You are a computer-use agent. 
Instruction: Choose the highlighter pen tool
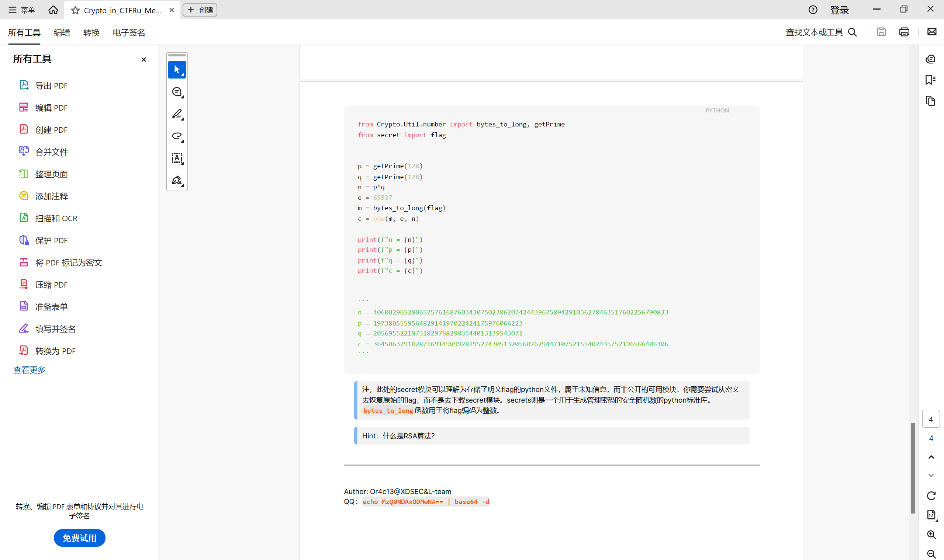(x=177, y=114)
